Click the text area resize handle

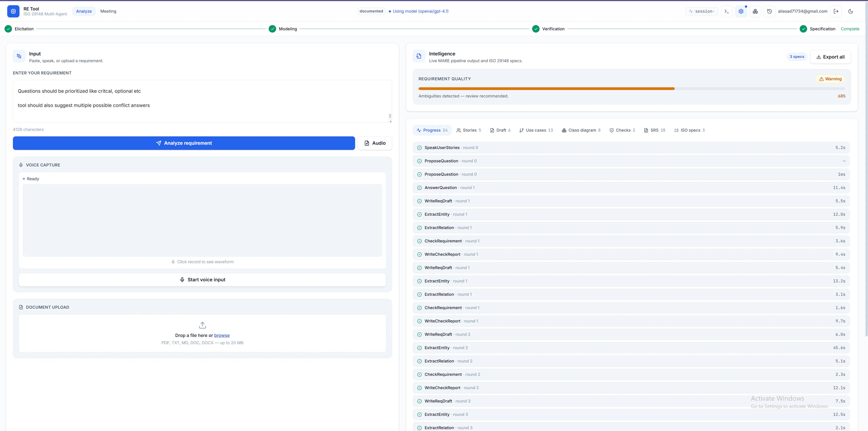[x=390, y=121]
